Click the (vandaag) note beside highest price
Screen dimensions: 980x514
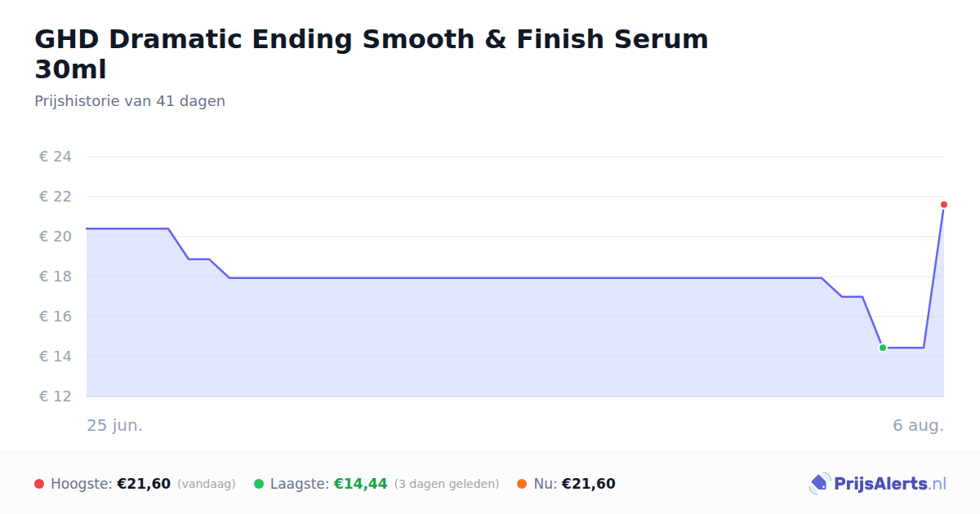pos(207,484)
